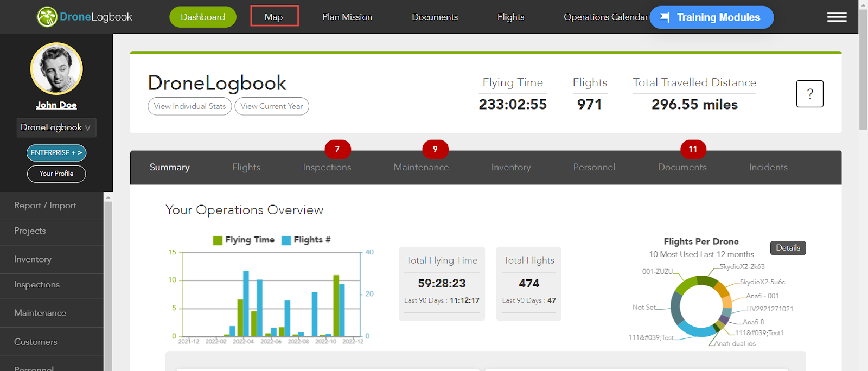Click the Anafi-dual ios chart label
868x371 pixels.
[x=735, y=343]
